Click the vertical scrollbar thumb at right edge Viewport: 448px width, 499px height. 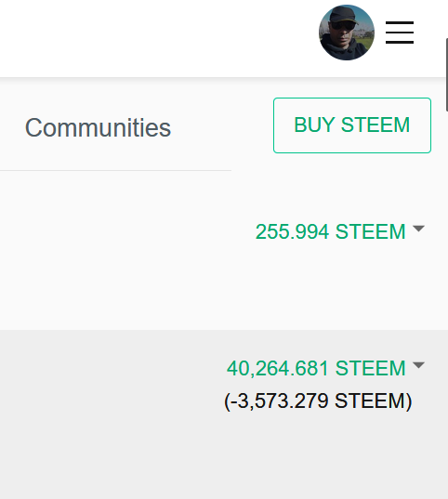446,74
